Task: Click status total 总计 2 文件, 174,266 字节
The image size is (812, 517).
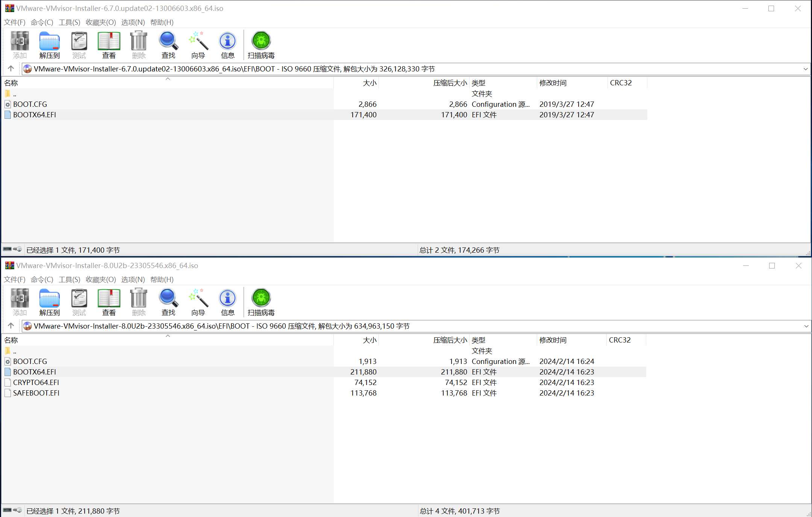Action: point(459,250)
